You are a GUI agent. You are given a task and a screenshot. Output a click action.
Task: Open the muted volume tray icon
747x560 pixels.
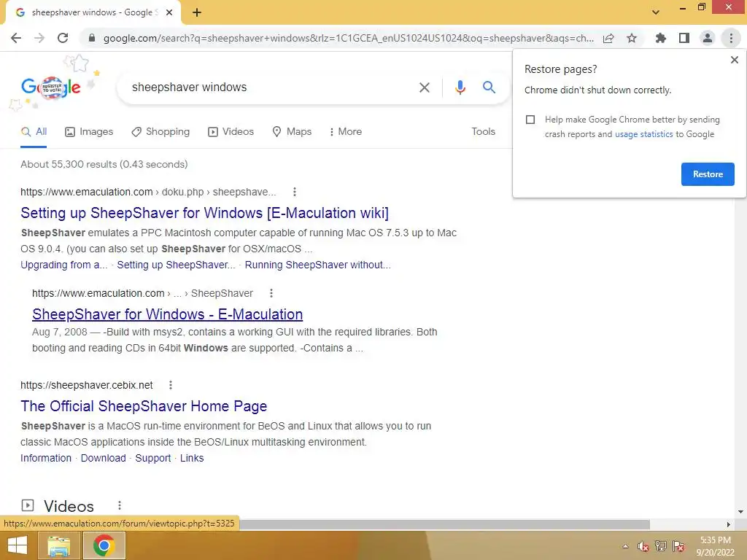tap(643, 546)
